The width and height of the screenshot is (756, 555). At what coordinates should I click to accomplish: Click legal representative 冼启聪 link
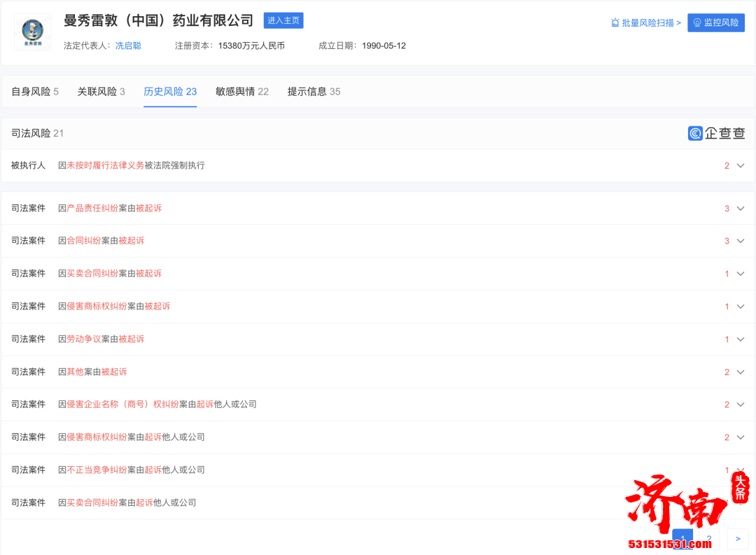click(128, 45)
